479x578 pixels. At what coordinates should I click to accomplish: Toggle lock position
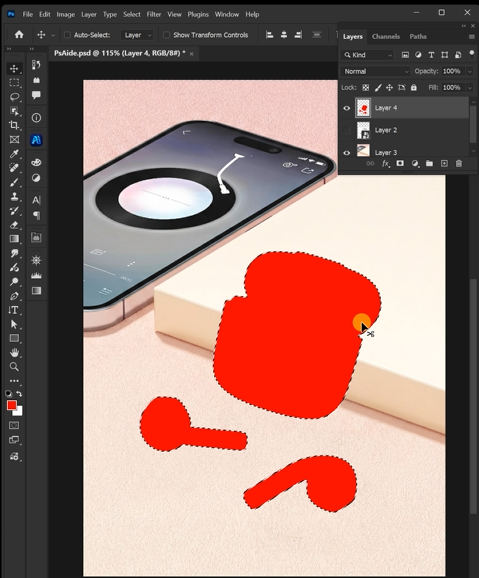pos(389,88)
